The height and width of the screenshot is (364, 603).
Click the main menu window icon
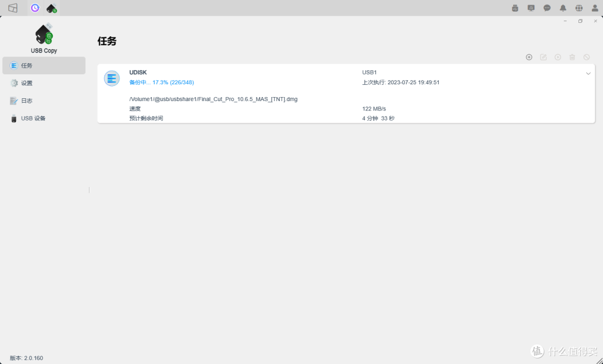(13, 8)
